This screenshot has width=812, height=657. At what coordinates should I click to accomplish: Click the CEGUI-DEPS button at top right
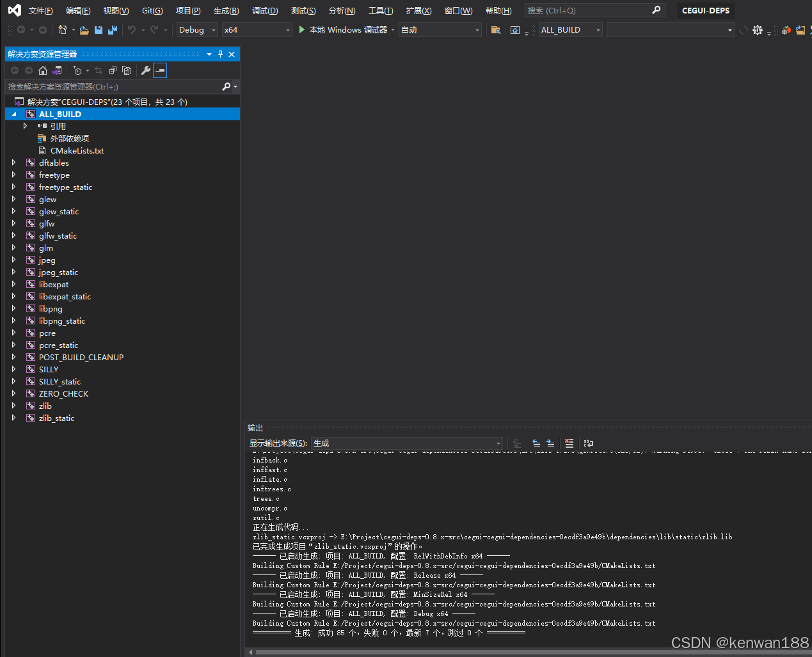706,10
